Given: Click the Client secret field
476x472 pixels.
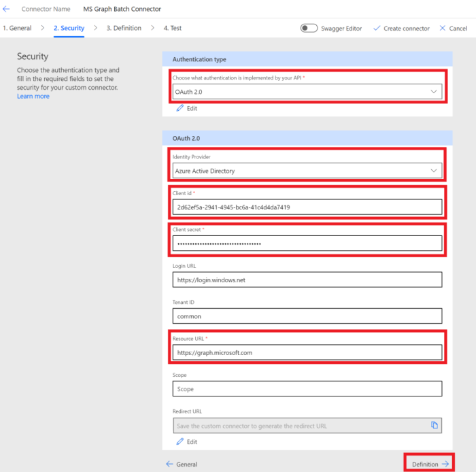Looking at the screenshot, I should tap(307, 243).
